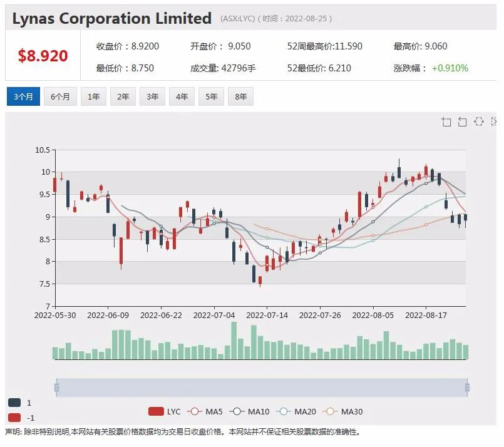
Task: Click the 2022-05-30 x-axis date label
Action: 55,316
